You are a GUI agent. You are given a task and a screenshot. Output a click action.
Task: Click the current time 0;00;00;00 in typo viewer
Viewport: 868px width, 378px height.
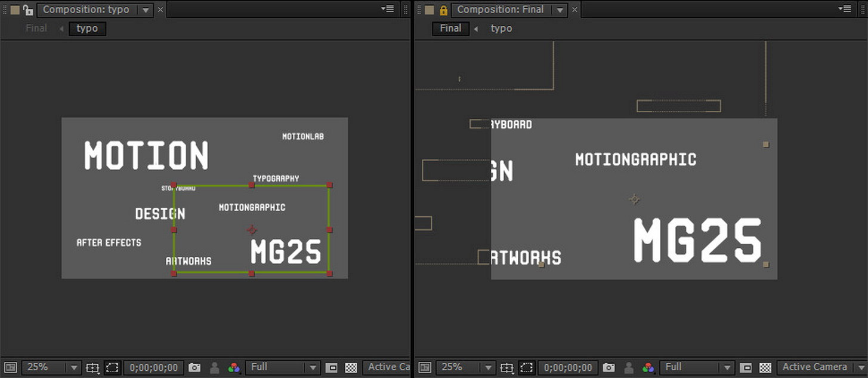154,368
